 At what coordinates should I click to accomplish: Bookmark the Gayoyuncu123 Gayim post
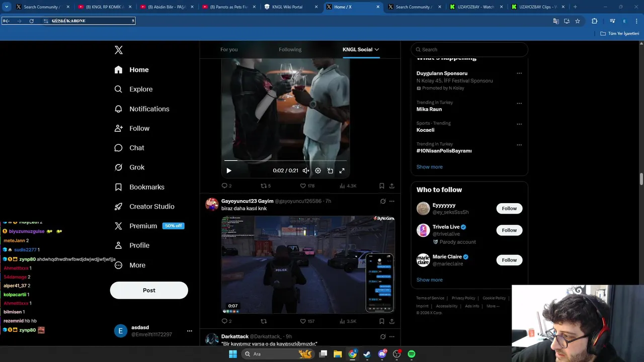click(382, 321)
